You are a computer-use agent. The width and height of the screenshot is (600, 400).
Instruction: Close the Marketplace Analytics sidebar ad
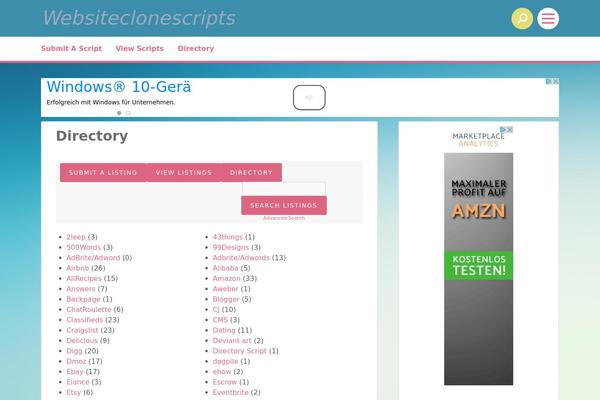510,130
